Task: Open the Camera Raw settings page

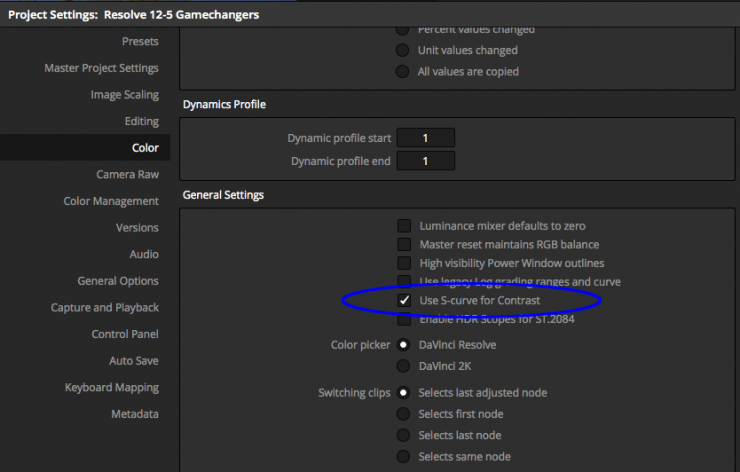Action: click(127, 174)
